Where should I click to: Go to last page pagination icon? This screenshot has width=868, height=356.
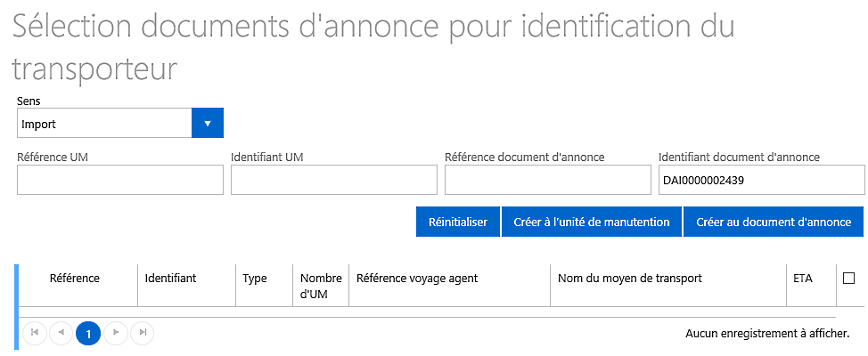pyautogui.click(x=143, y=332)
